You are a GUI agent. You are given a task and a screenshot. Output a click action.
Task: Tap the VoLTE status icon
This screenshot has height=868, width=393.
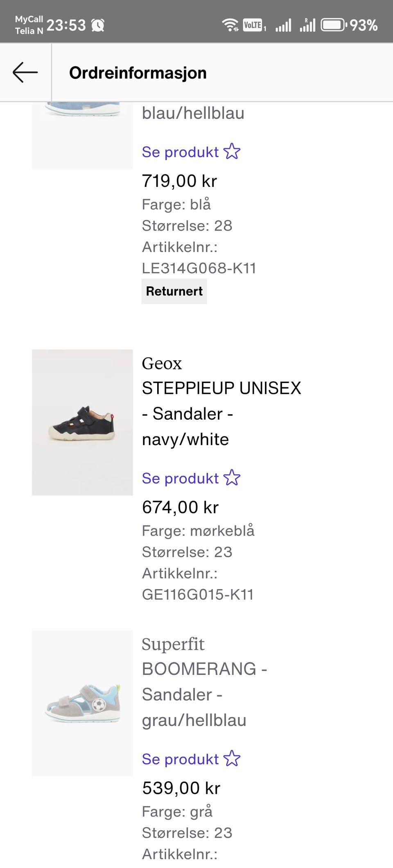(253, 25)
